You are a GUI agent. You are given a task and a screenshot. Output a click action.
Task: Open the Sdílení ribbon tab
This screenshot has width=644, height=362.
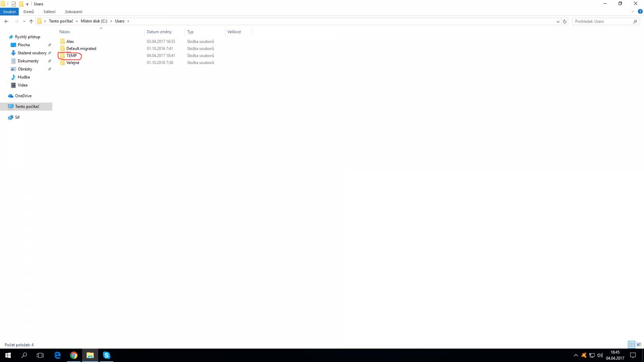pos(50,12)
